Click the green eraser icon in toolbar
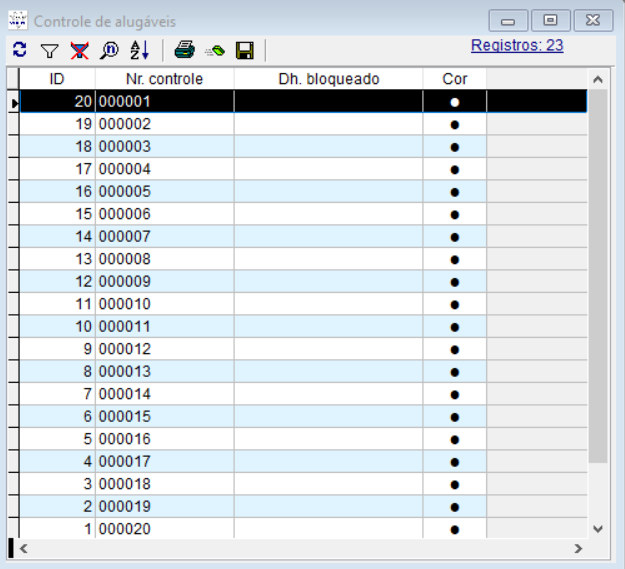Image resolution: width=625 pixels, height=569 pixels. pyautogui.click(x=214, y=50)
